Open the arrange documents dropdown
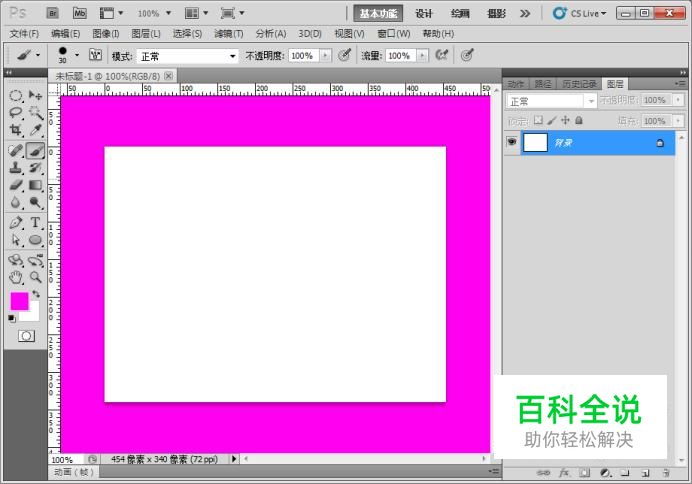This screenshot has width=692, height=484. click(x=196, y=13)
